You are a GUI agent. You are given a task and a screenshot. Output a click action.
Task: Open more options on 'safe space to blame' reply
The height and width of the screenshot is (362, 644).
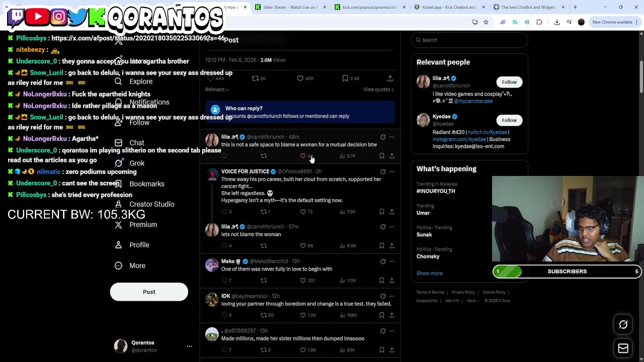point(392,137)
